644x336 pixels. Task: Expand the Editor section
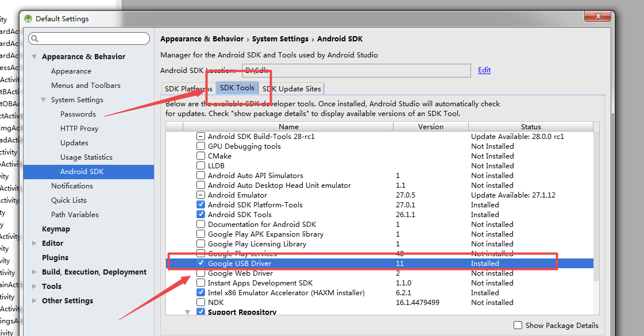click(x=34, y=243)
